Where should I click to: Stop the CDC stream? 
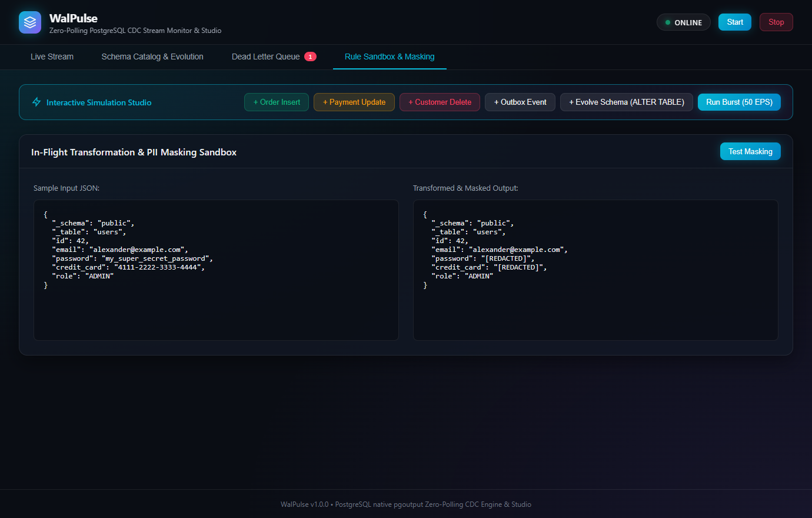pos(776,22)
